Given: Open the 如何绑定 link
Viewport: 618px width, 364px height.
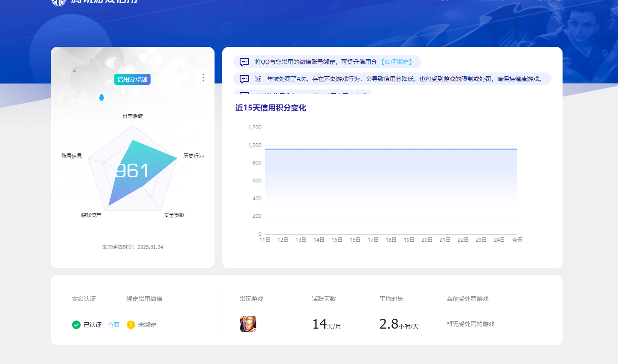Looking at the screenshot, I should click(397, 62).
